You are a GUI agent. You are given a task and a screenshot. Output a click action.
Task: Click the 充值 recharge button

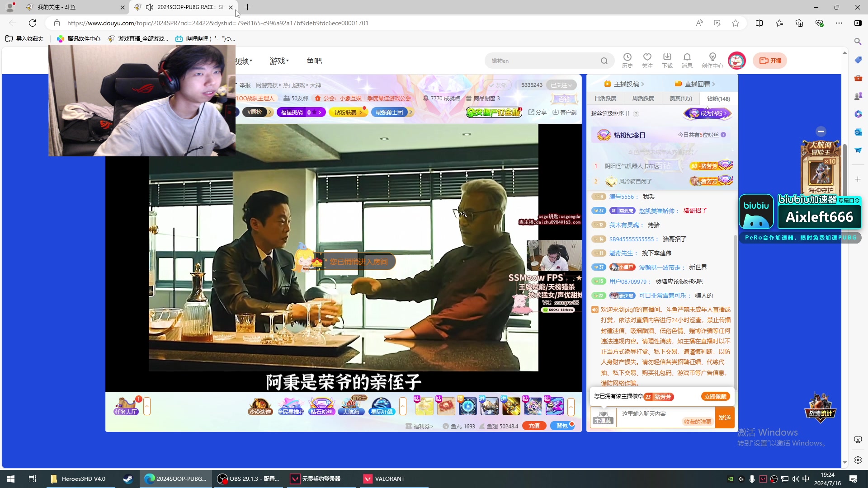click(534, 426)
